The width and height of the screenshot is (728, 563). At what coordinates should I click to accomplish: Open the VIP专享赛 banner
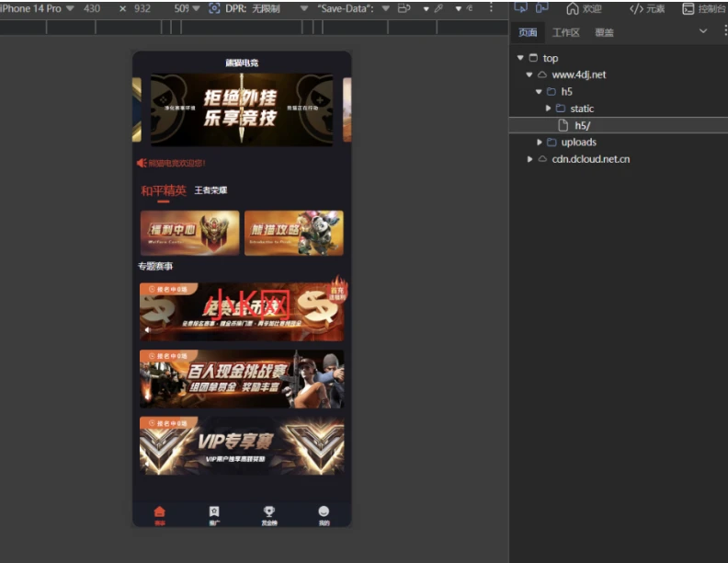tap(242, 446)
